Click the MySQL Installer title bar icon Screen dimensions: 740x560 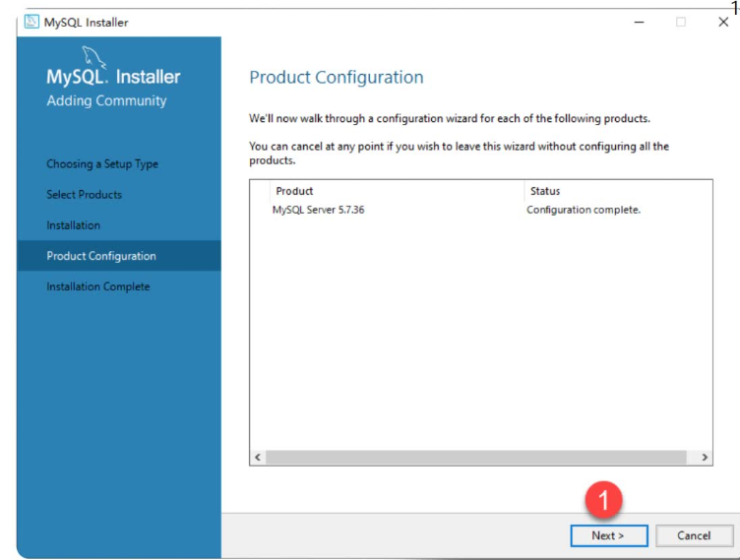tap(31, 22)
